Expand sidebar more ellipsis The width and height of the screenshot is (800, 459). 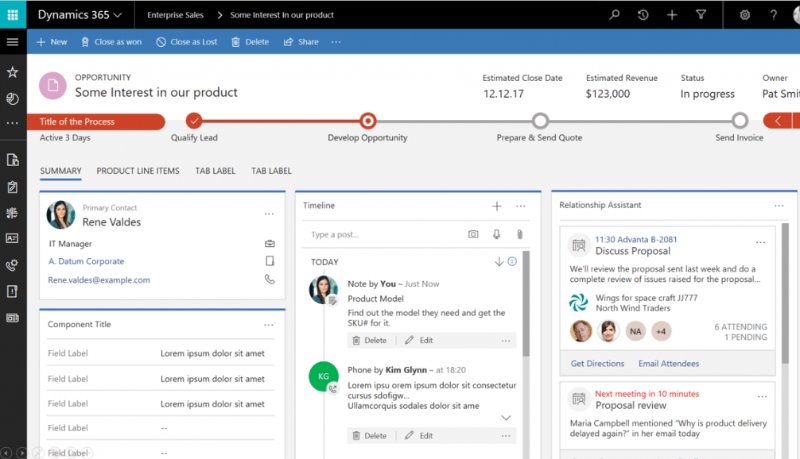click(13, 123)
